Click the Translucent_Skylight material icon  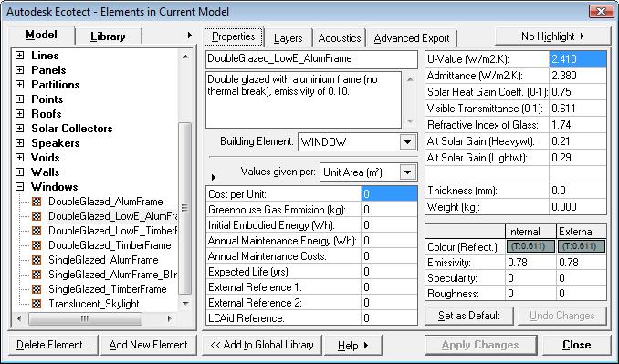pyautogui.click(x=37, y=304)
